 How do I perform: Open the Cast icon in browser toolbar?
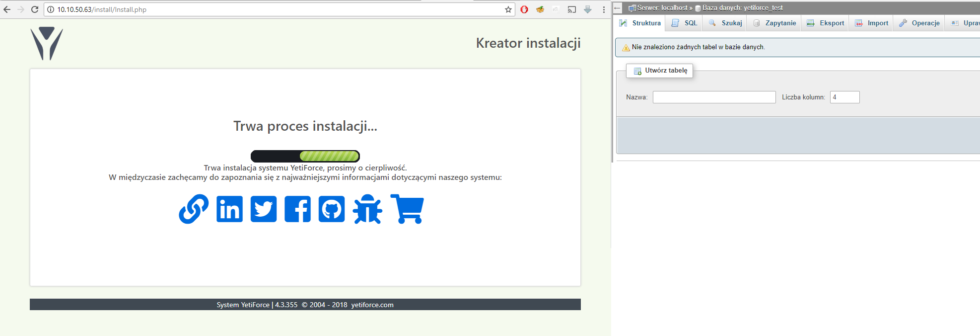coord(572,9)
